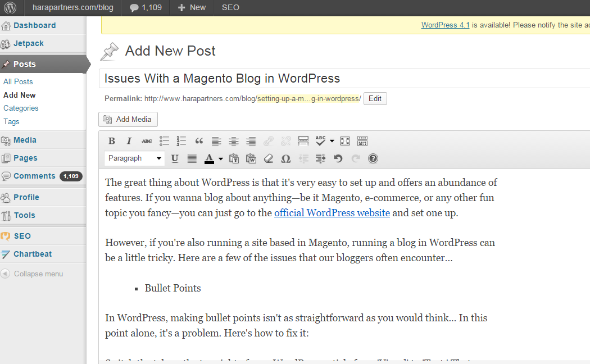This screenshot has width=590, height=364.
Task: View the 1,109 comments in admin bar
Action: tap(146, 7)
